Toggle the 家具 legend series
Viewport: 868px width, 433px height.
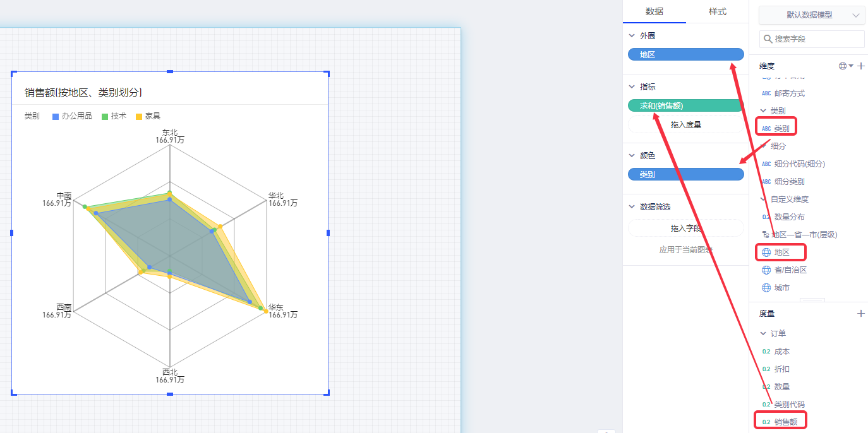148,116
